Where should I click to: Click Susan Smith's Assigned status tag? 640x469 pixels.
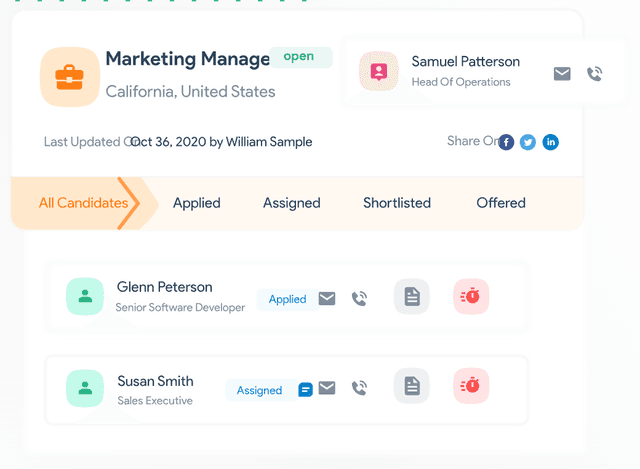pyautogui.click(x=259, y=390)
